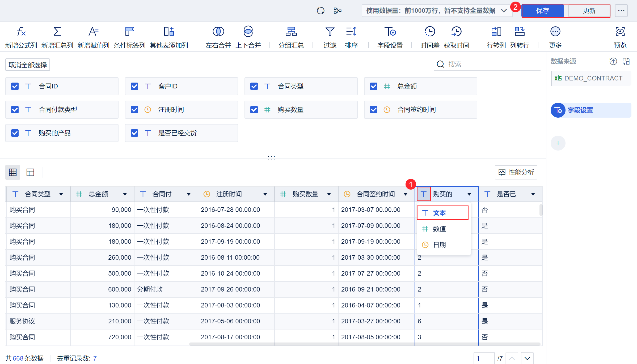
Task: Choose 日期 in the type menu
Action: point(439,245)
